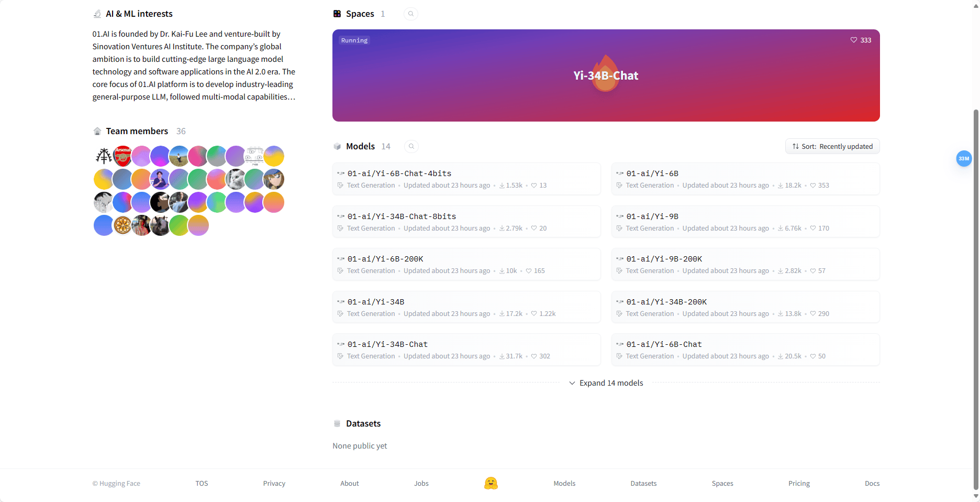The image size is (980, 502).
Task: Open Pricing from the footer
Action: click(799, 483)
